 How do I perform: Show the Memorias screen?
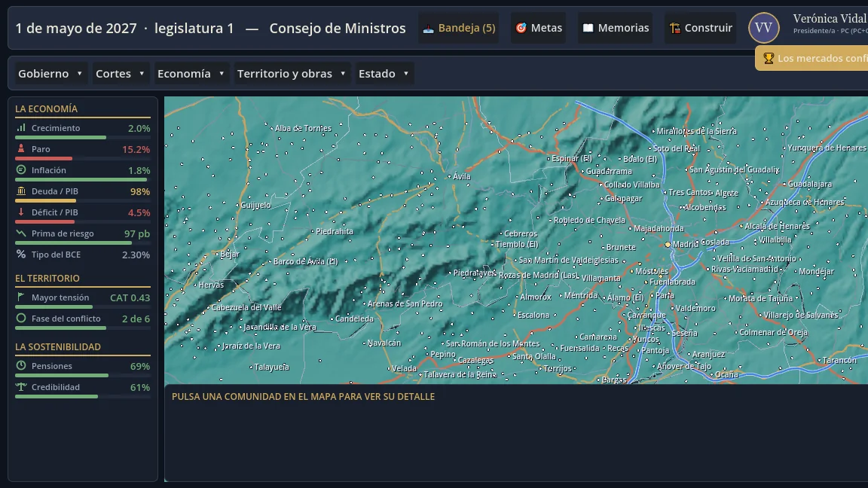tap(616, 28)
